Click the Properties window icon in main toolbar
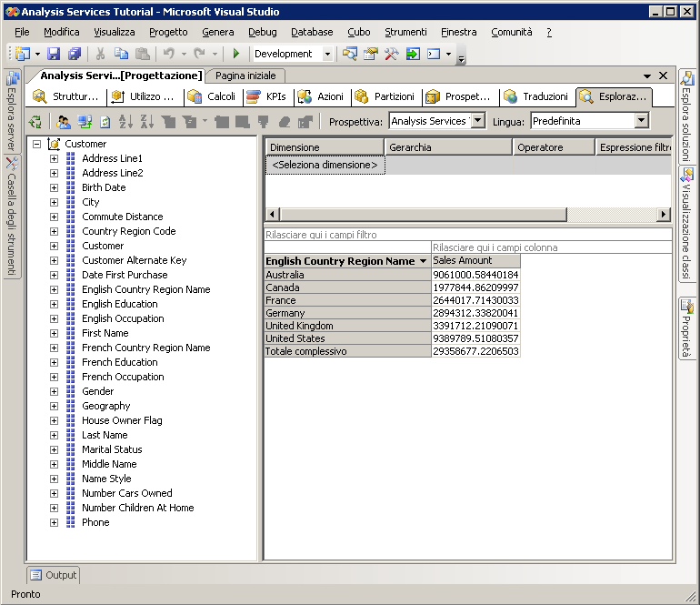 [370, 54]
